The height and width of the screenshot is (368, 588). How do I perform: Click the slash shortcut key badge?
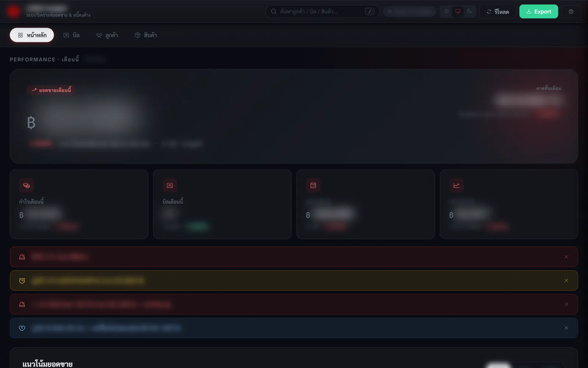point(369,11)
